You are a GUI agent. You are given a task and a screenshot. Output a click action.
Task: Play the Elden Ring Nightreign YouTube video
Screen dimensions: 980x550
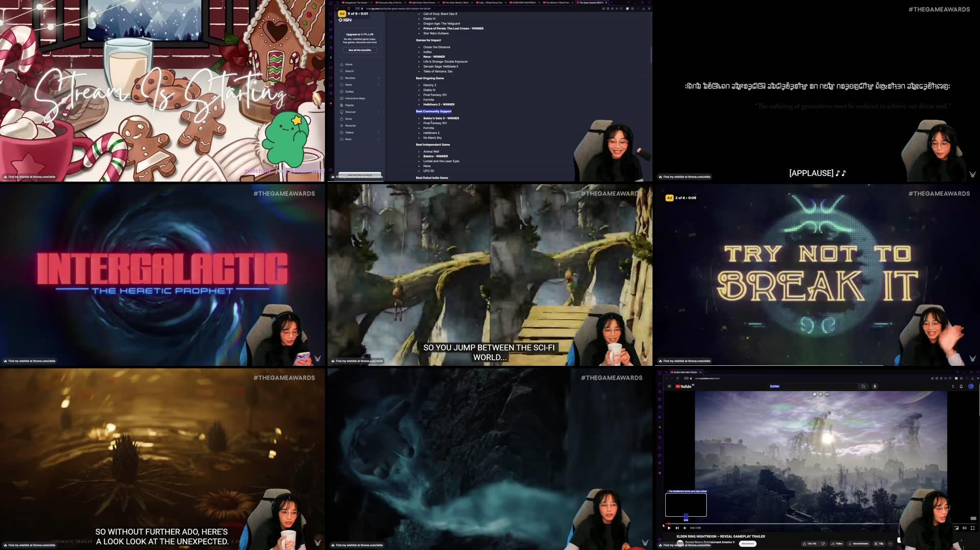tap(669, 528)
